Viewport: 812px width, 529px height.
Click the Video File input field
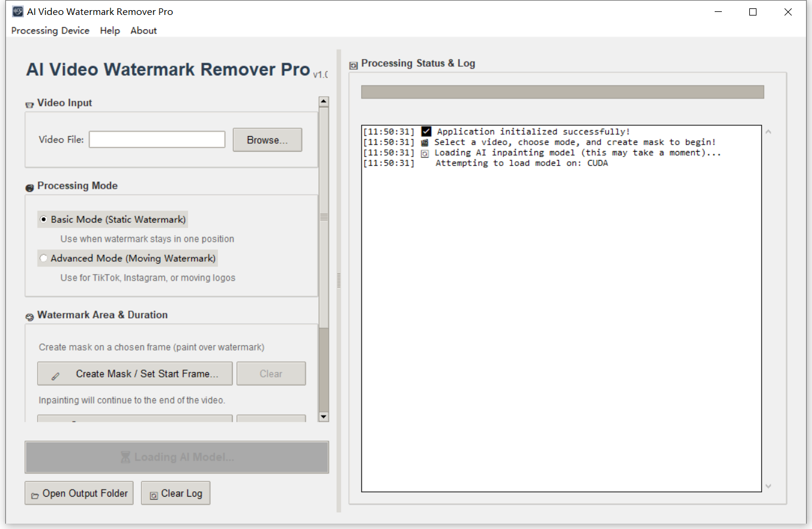157,140
